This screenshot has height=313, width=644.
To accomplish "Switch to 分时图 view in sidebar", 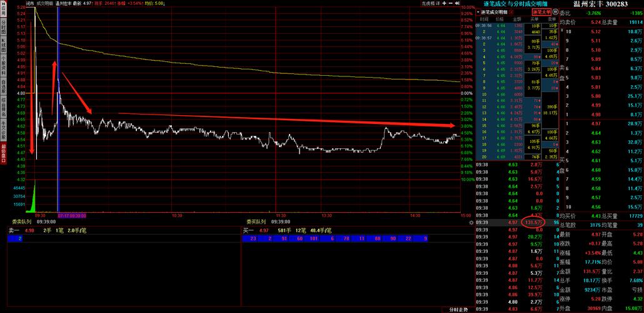I will pyautogui.click(x=3, y=28).
